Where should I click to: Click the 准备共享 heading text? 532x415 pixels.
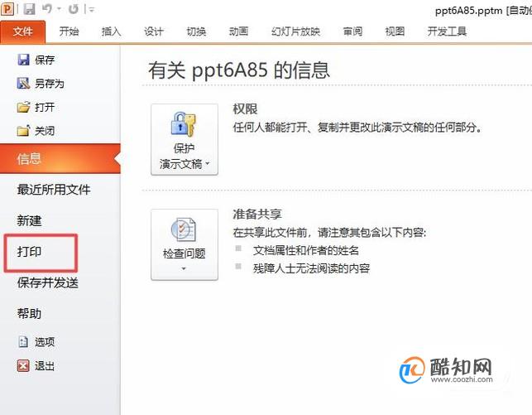tap(257, 214)
